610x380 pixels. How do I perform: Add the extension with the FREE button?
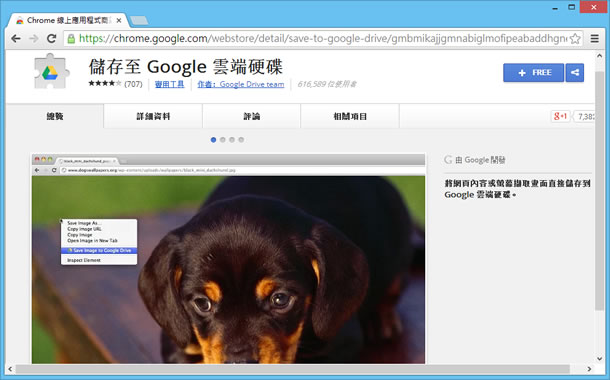coord(533,72)
